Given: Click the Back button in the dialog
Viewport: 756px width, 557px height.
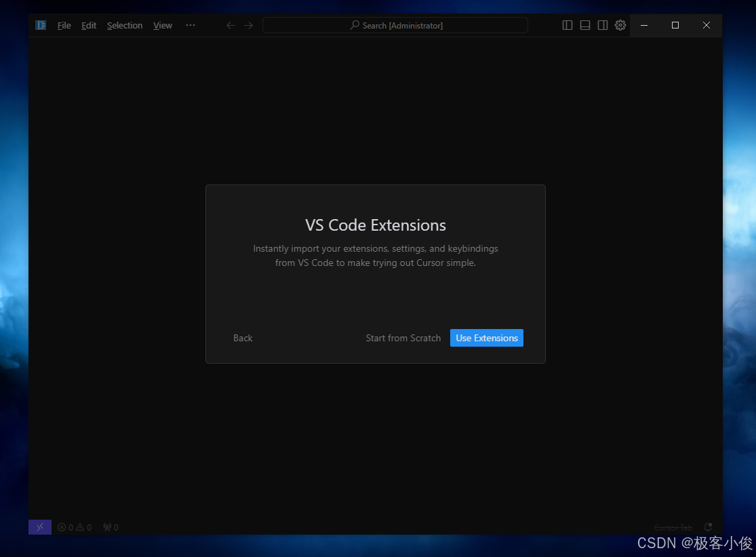Looking at the screenshot, I should (x=243, y=338).
